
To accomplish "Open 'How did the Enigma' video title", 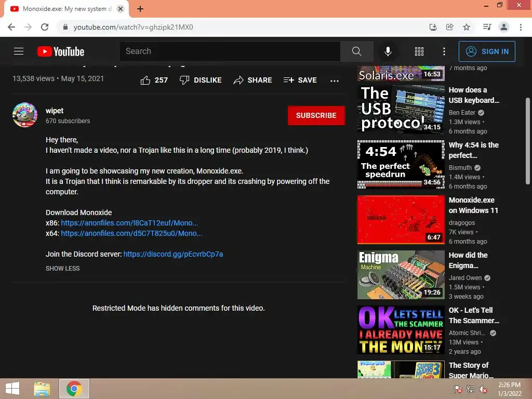I will (468, 260).
